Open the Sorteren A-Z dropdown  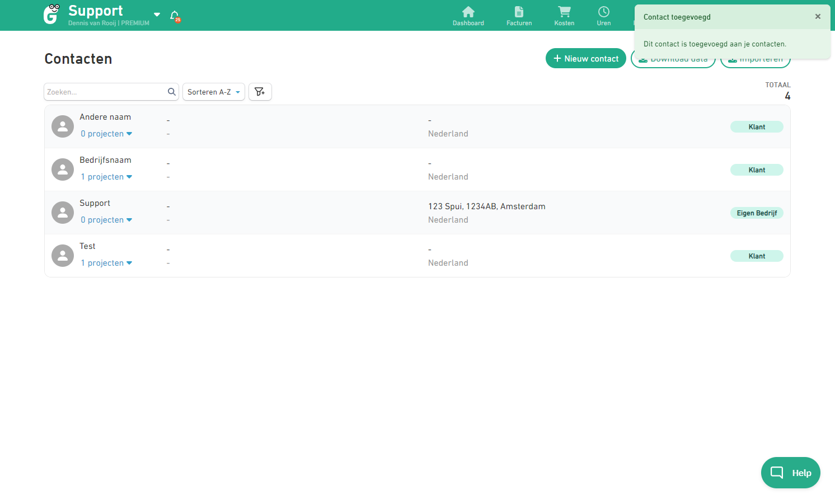click(x=214, y=92)
